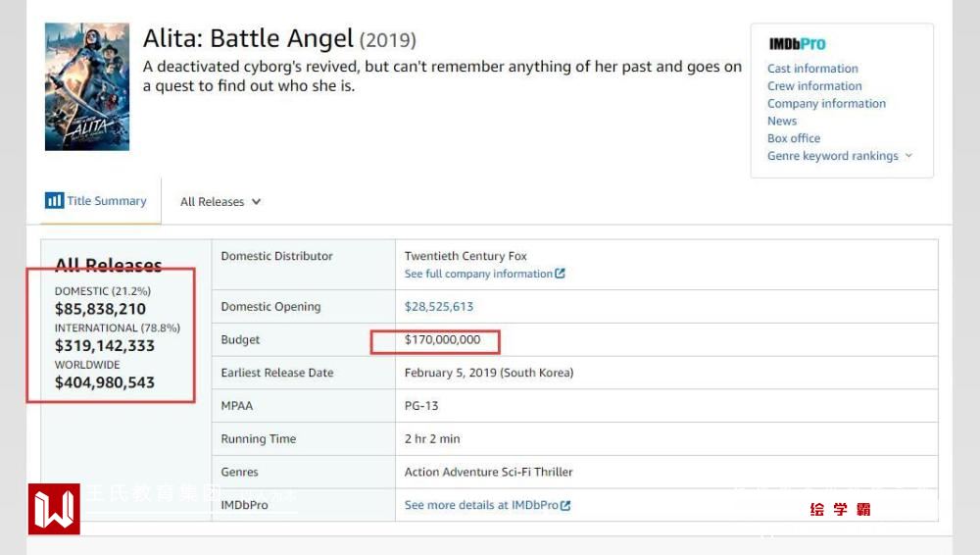The width and height of the screenshot is (980, 555).
Task: Click the $28,525,613 domestic opening value
Action: [x=439, y=307]
